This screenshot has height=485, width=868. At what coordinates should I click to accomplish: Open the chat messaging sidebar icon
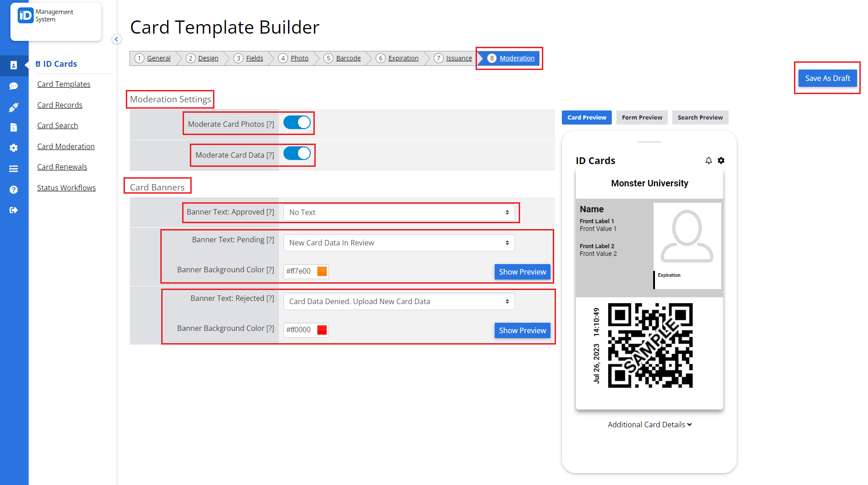pos(14,86)
